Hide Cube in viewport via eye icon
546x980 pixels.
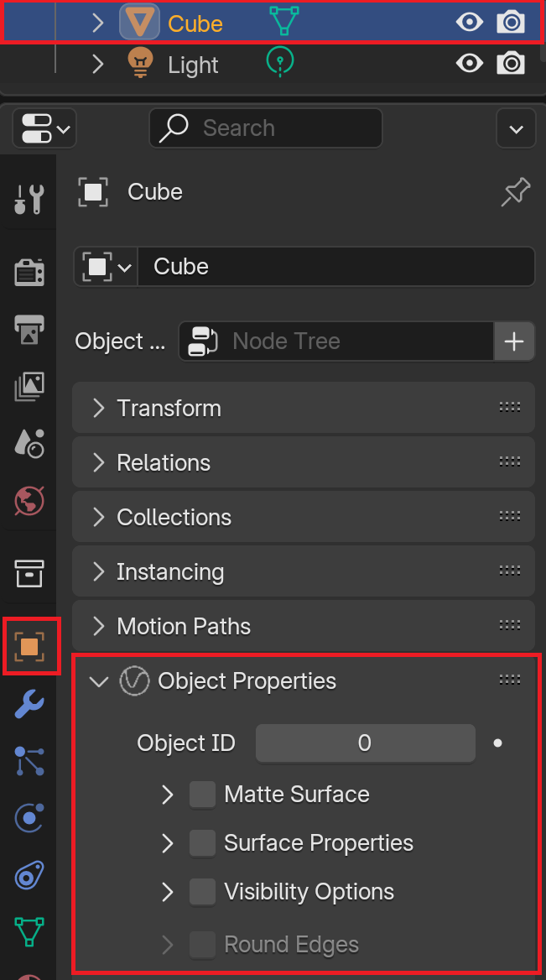tap(469, 23)
